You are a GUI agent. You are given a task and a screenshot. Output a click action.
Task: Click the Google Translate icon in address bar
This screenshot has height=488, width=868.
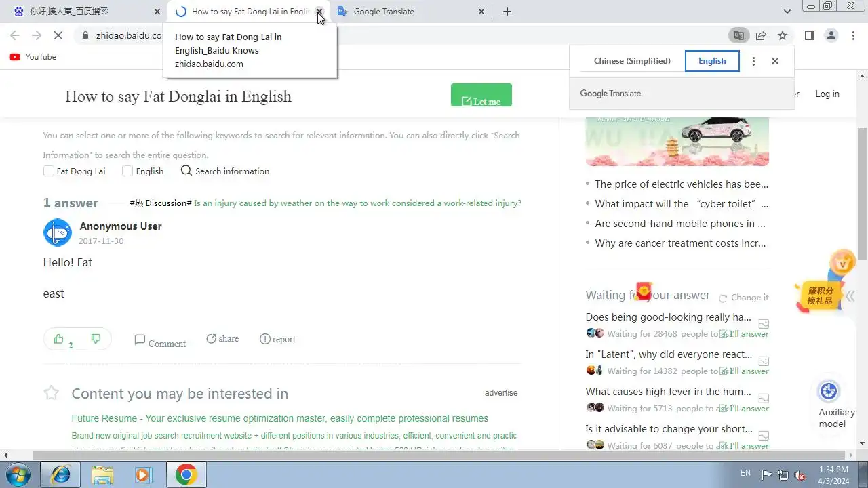click(x=738, y=35)
